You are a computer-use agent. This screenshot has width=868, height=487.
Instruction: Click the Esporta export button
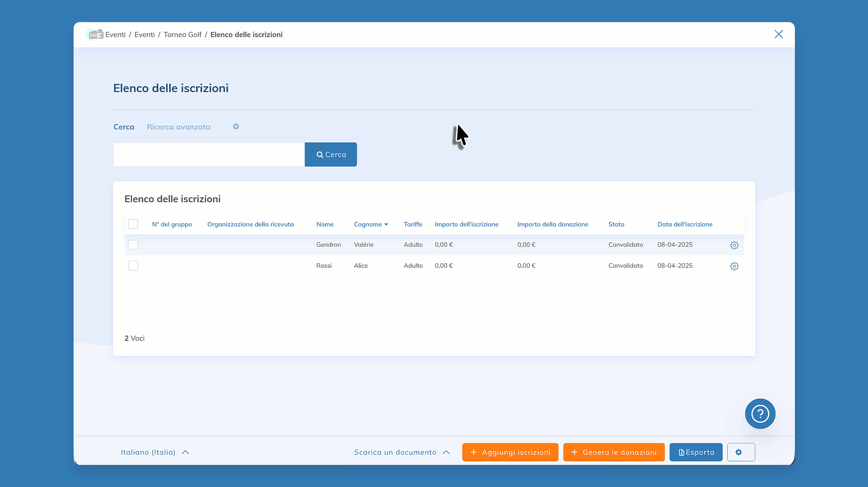coord(696,452)
